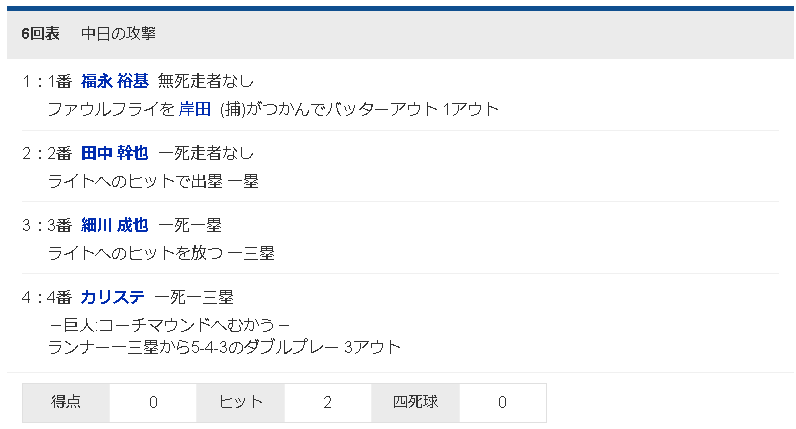The image size is (796, 429).
Task: Open 福永 裕基 player link
Action: pos(114,81)
